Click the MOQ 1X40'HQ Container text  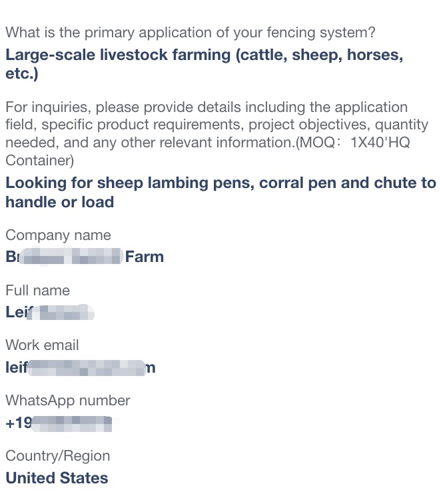tap(208, 151)
